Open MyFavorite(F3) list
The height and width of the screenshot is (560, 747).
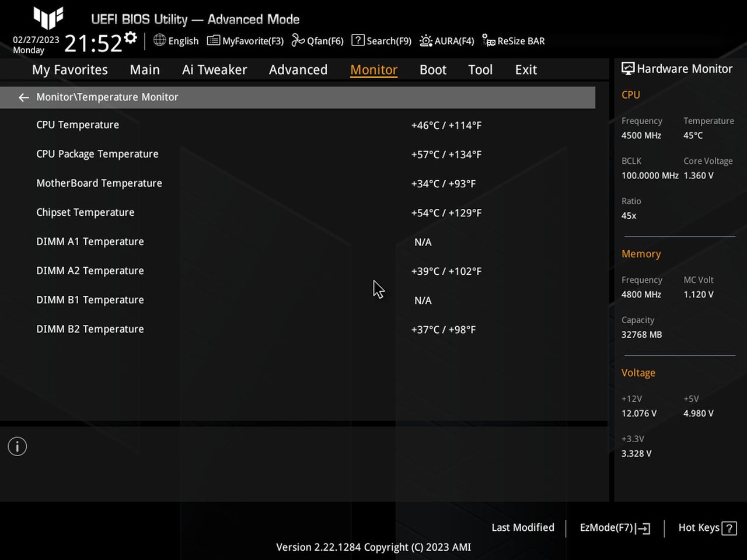[245, 41]
